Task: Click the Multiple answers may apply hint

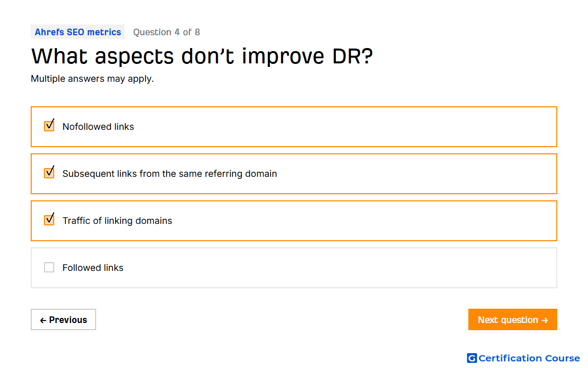Action: click(92, 79)
